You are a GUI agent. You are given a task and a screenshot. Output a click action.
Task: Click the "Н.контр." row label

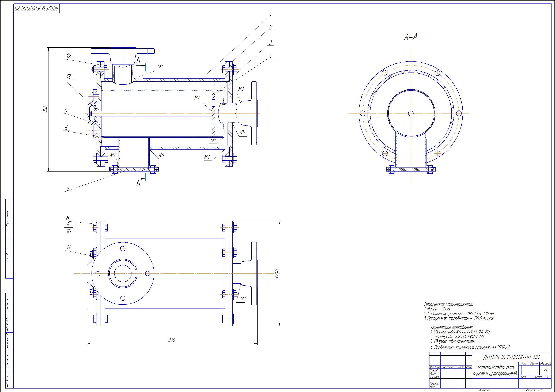[x=435, y=383]
